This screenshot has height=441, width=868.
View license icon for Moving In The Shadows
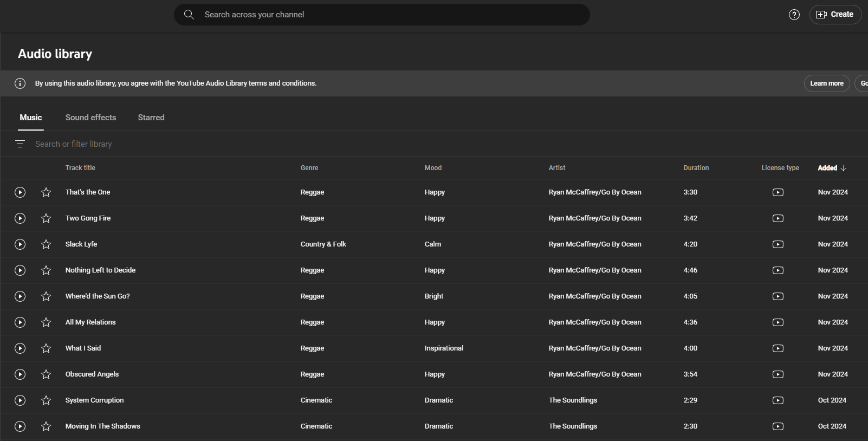[x=778, y=426]
